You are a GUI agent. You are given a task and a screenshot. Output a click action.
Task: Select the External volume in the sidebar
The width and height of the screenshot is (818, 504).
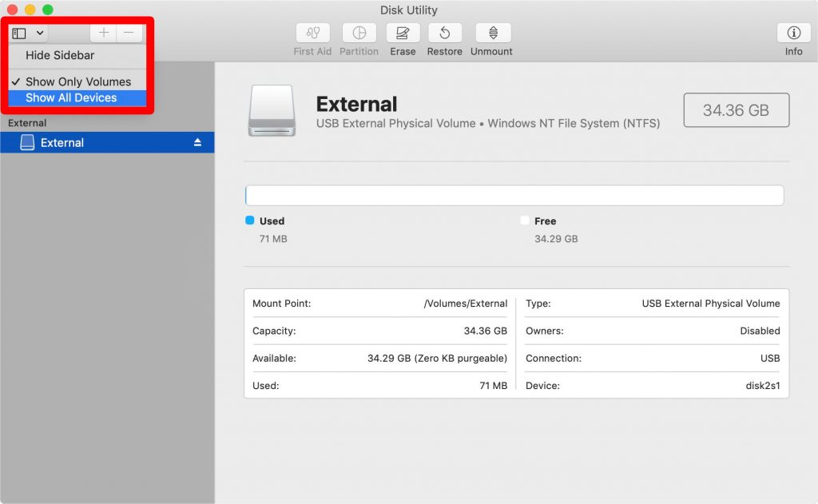[107, 142]
